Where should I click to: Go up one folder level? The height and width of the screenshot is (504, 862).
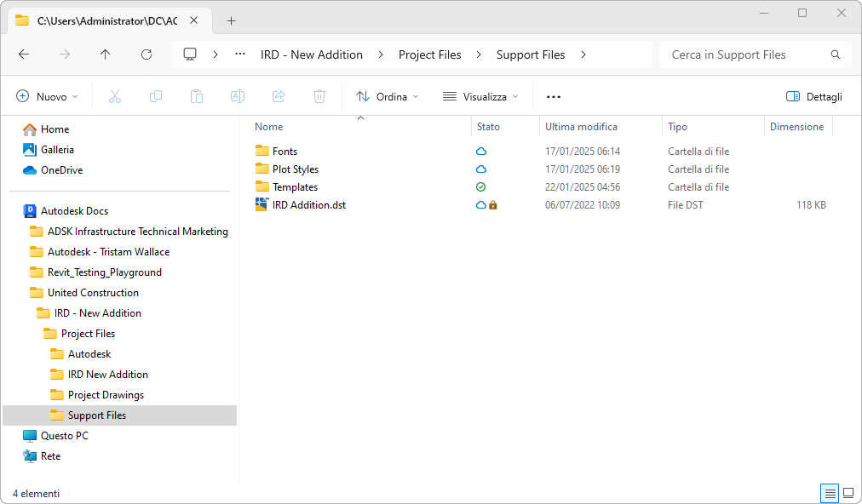pyautogui.click(x=106, y=54)
